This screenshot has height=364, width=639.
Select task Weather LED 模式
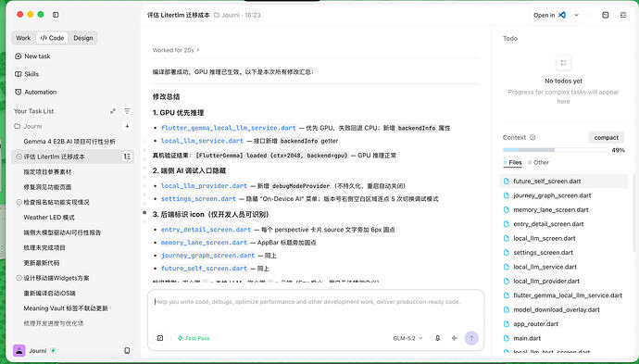(x=49, y=218)
